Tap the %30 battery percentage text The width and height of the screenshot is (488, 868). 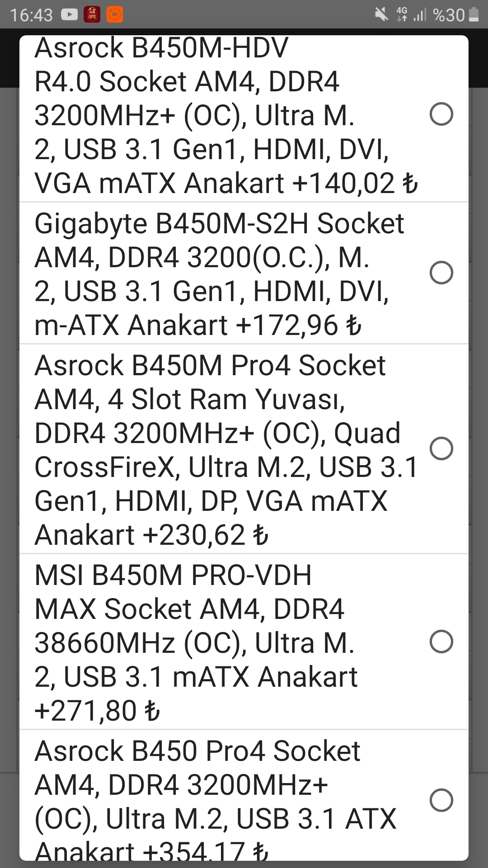point(448,15)
